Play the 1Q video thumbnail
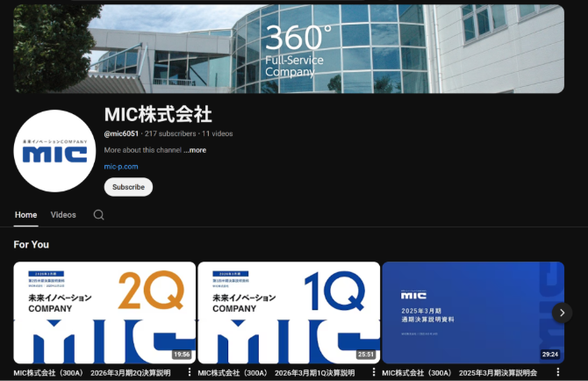Image resolution: width=588 pixels, height=381 pixels. point(289,313)
